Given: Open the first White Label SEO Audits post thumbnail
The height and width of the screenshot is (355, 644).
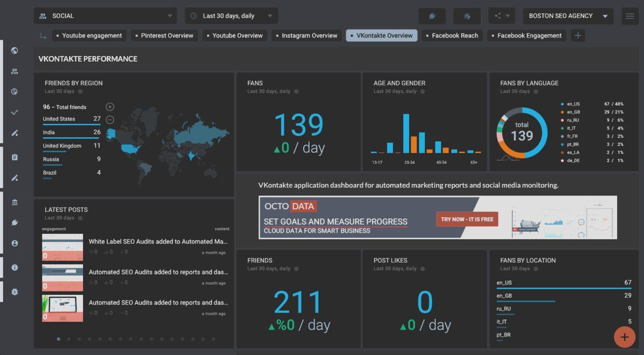Looking at the screenshot, I should (63, 247).
